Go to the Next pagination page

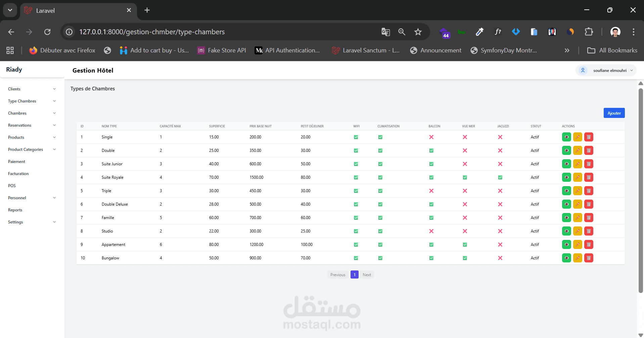(x=367, y=274)
